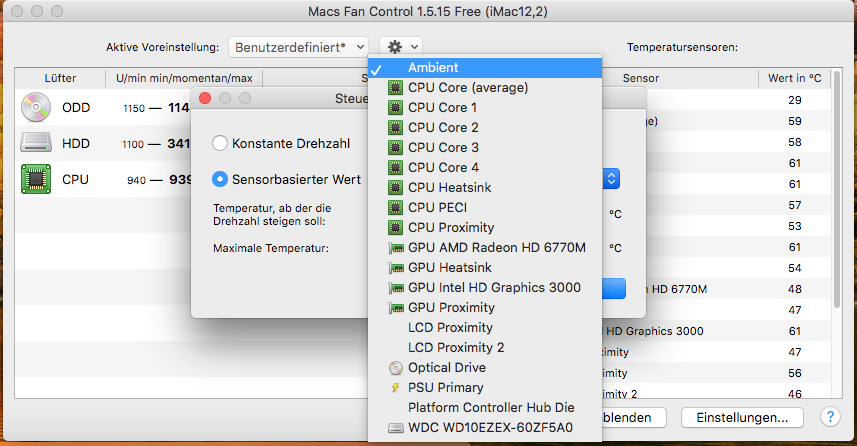This screenshot has height=446, width=857.
Task: Click the blue sensor popup arrows
Action: [x=611, y=178]
